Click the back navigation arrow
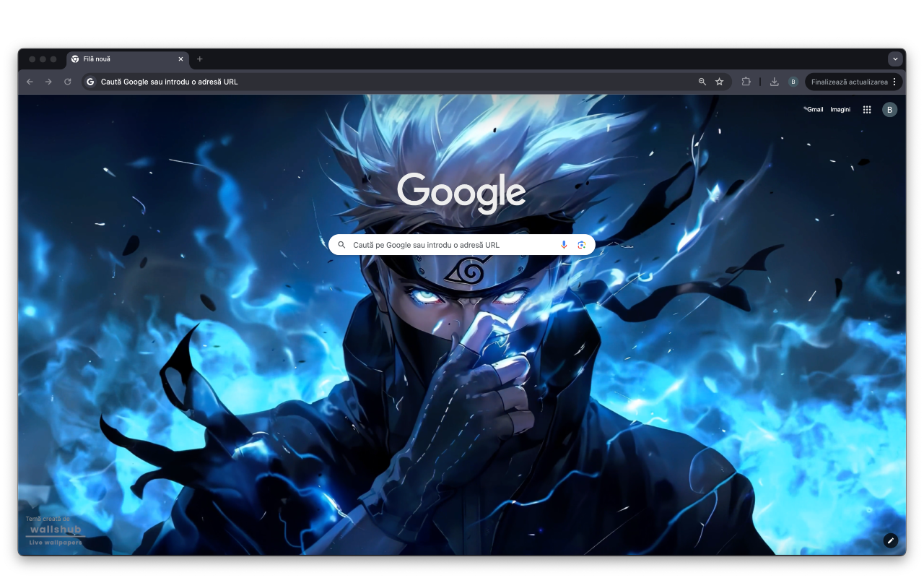This screenshot has width=924, height=578. (x=30, y=82)
